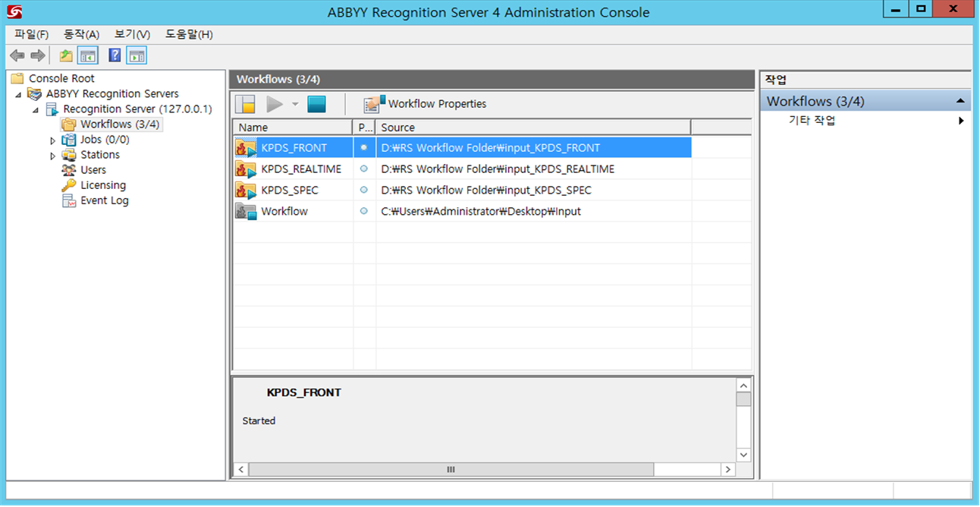The height and width of the screenshot is (507, 980).
Task: Click the Users icon in tree
Action: pos(69,170)
